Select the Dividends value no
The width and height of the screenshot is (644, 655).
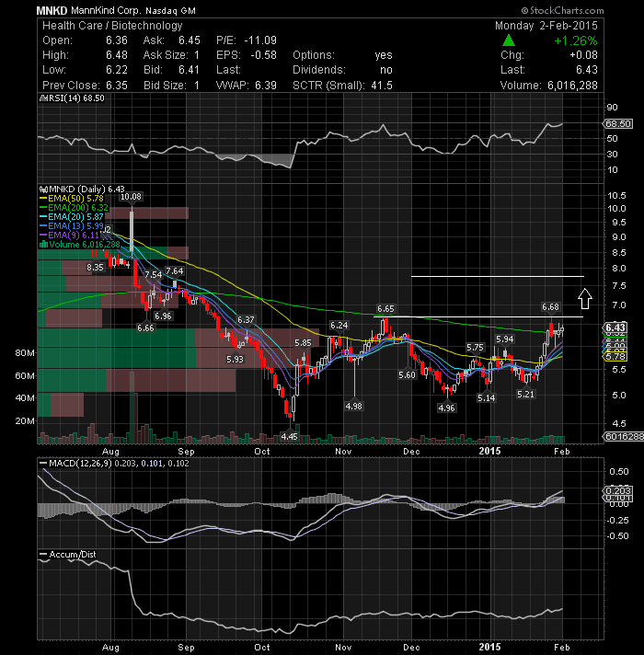[x=386, y=70]
